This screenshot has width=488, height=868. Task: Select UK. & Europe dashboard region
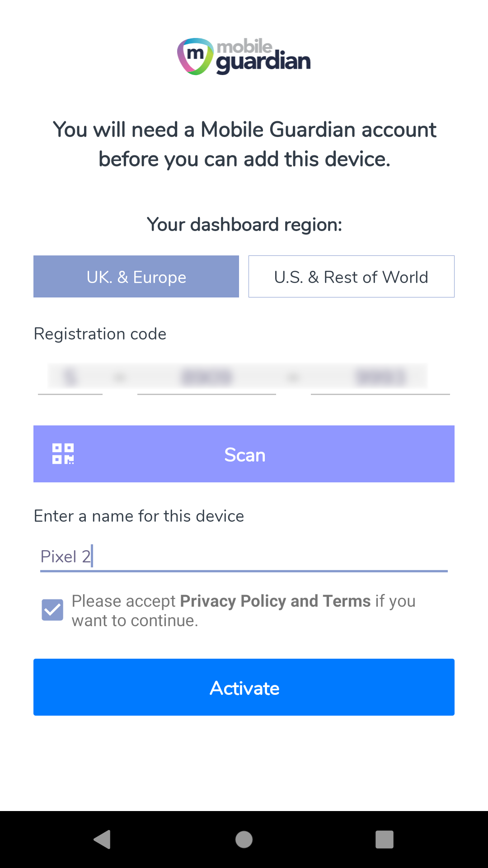pos(136,277)
